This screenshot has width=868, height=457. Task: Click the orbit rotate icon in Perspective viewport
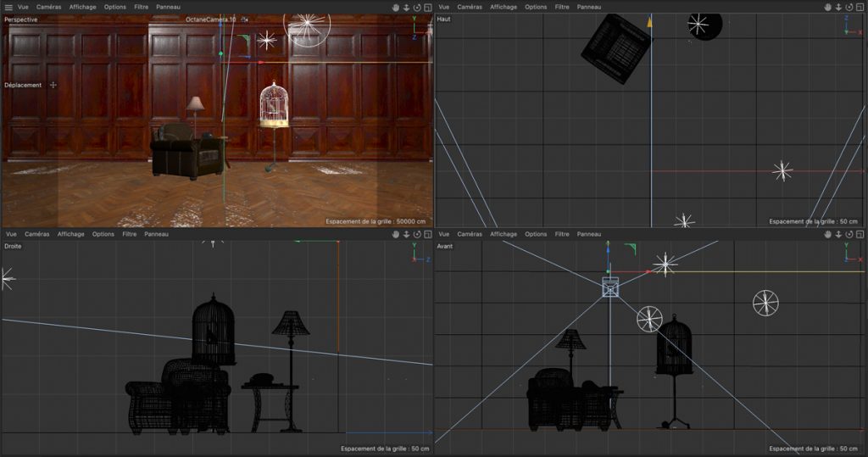[417, 7]
